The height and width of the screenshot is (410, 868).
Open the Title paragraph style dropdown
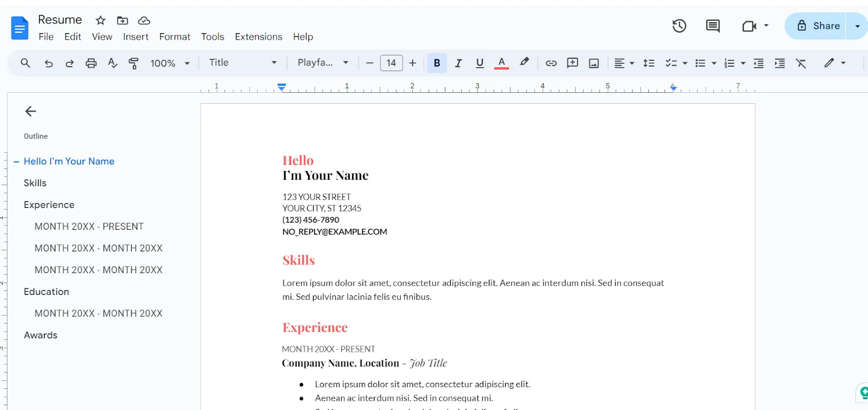(242, 62)
